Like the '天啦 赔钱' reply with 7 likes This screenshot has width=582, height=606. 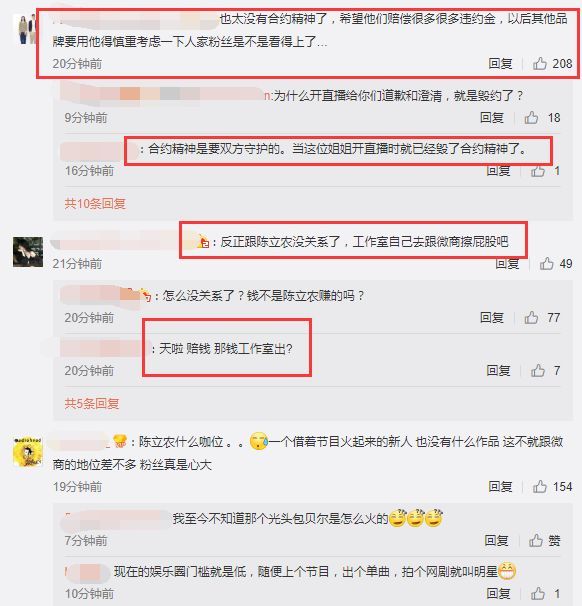coord(538,371)
